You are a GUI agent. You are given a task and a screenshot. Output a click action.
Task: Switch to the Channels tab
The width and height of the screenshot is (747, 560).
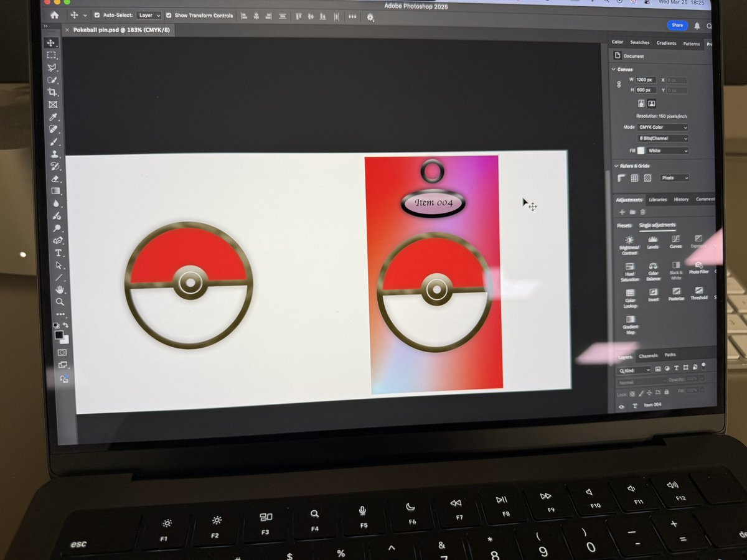click(648, 355)
